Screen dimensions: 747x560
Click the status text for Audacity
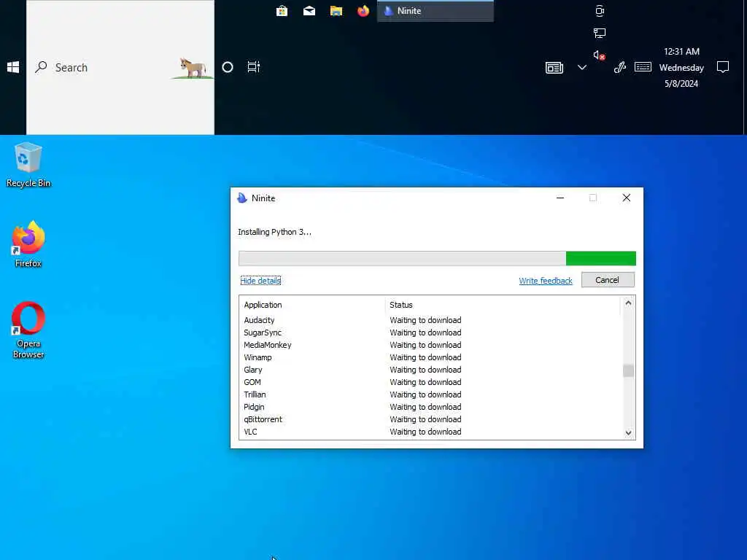(x=425, y=320)
